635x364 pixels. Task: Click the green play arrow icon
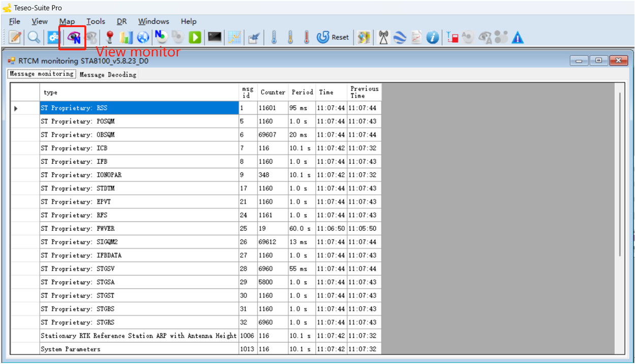195,37
